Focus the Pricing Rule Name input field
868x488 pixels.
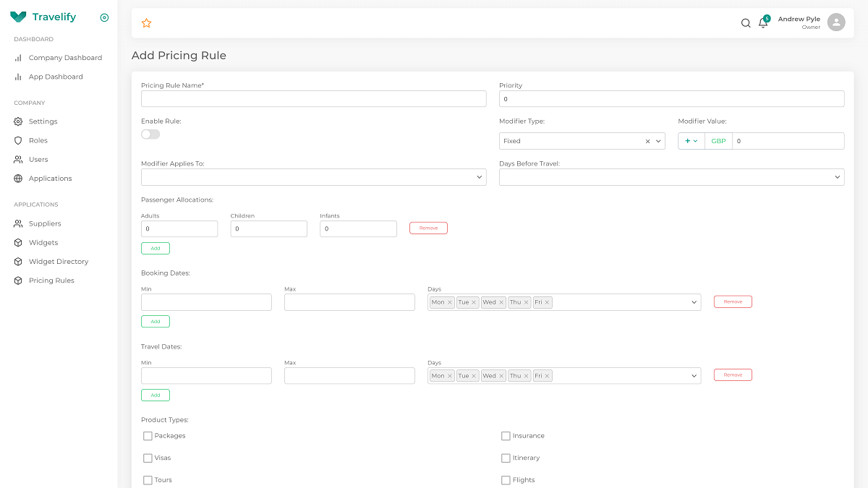(313, 99)
